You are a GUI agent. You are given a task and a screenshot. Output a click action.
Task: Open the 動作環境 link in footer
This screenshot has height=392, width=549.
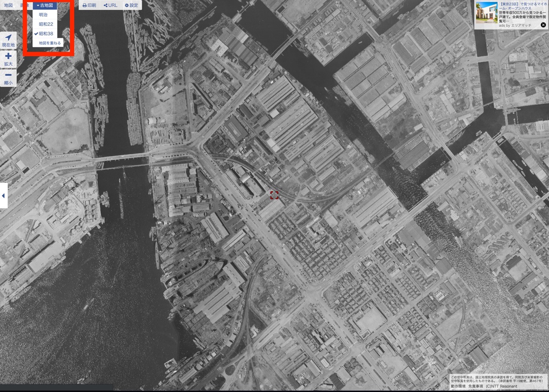(458, 386)
